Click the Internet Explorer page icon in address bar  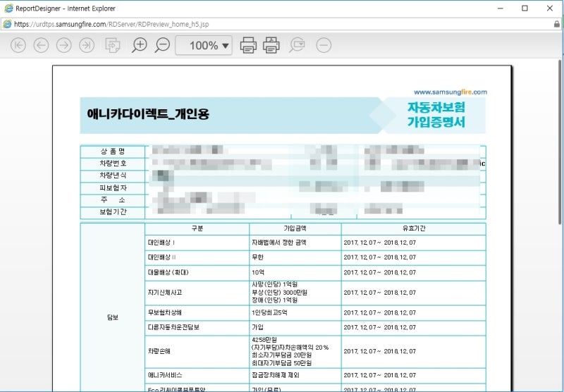pos(7,24)
